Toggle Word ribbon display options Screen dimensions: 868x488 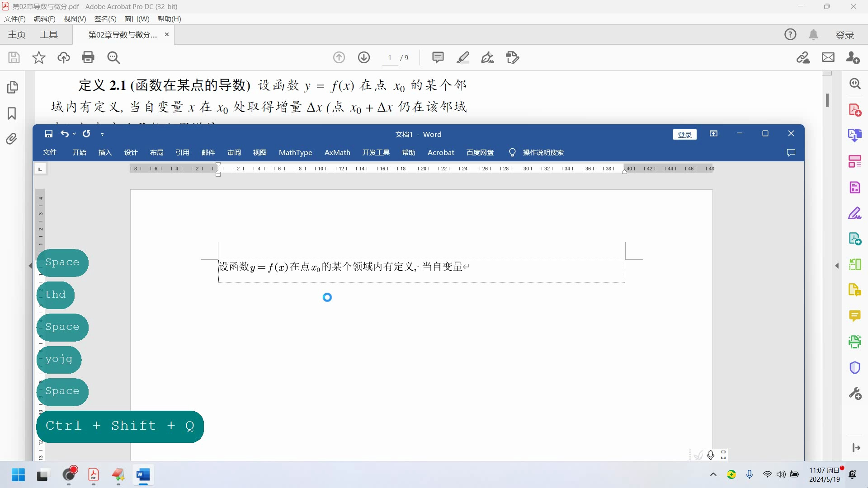(713, 134)
